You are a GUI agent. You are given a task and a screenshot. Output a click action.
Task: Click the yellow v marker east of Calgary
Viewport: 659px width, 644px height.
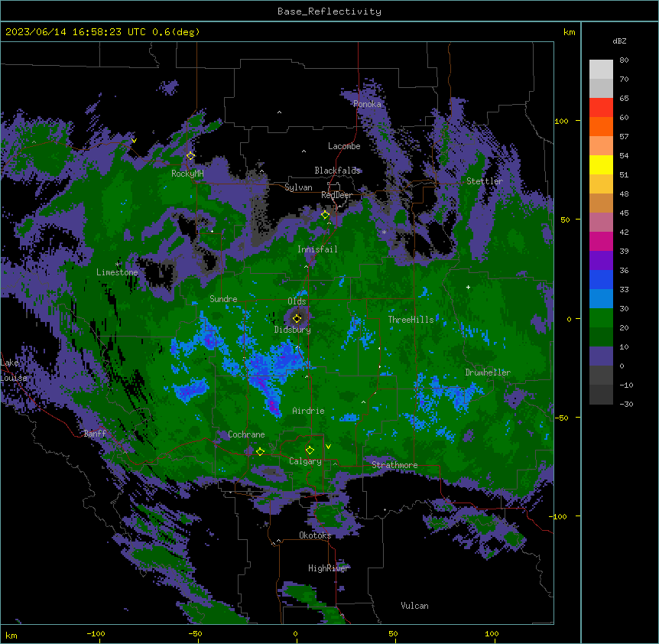tap(328, 447)
